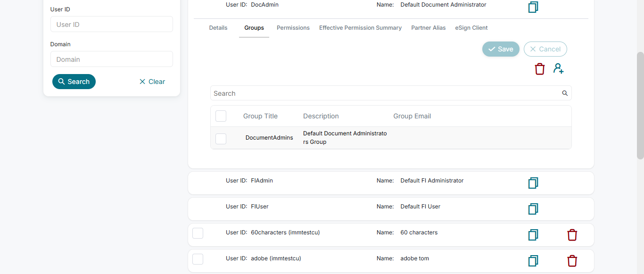Clear the search filters
644x274 pixels.
coord(152,82)
